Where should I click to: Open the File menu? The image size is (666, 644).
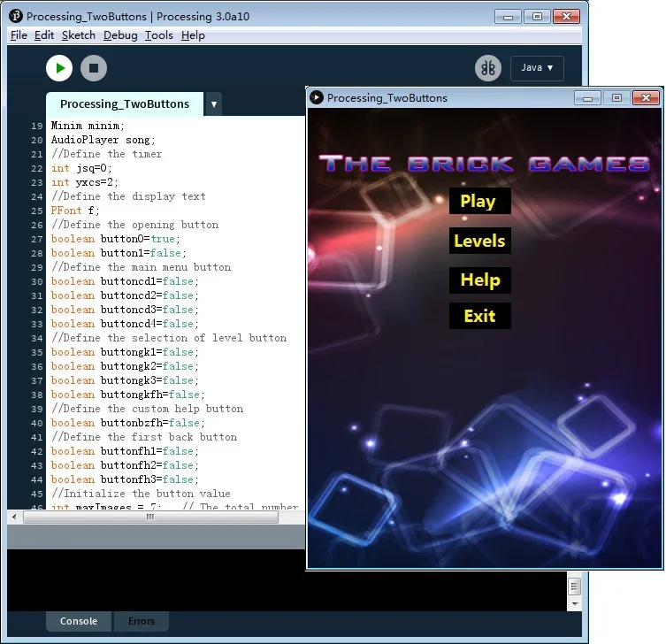(x=19, y=35)
